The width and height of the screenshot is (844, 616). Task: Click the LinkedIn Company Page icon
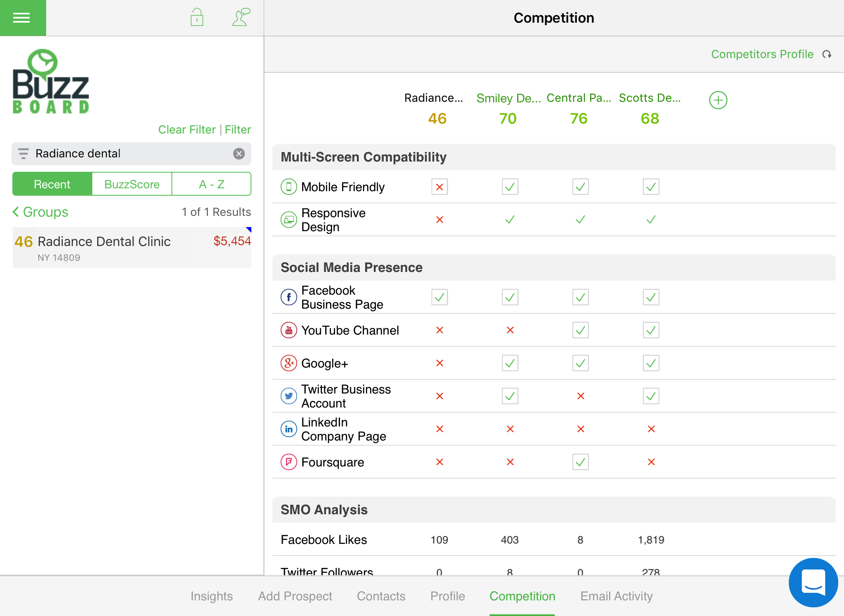pos(288,429)
